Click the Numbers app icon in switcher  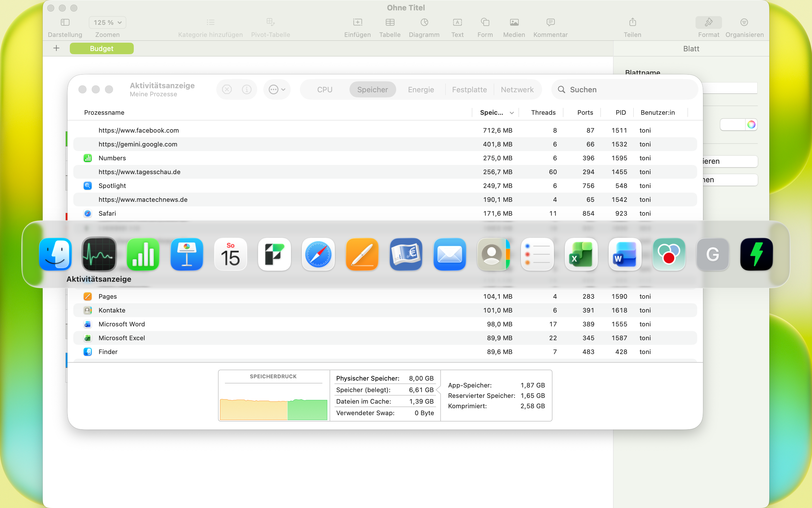pos(143,255)
